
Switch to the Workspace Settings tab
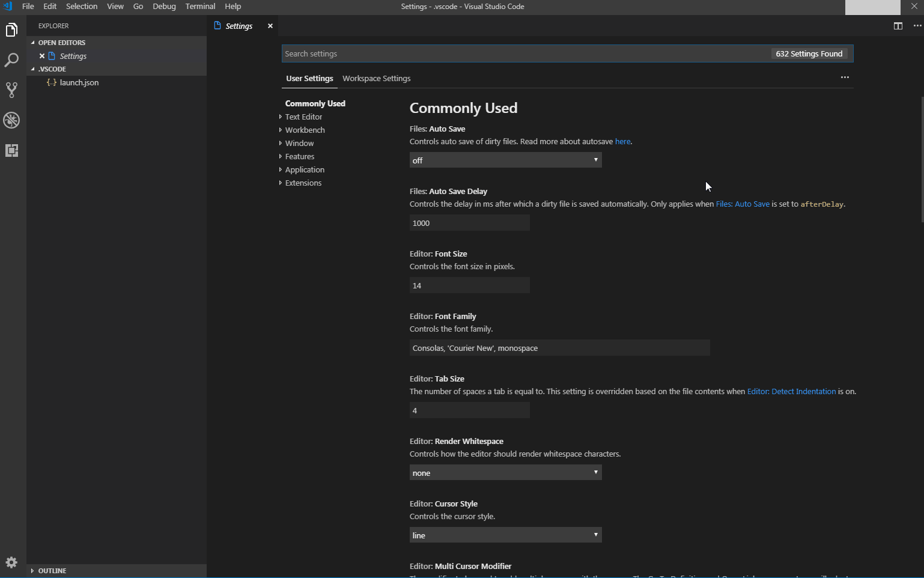pyautogui.click(x=376, y=78)
